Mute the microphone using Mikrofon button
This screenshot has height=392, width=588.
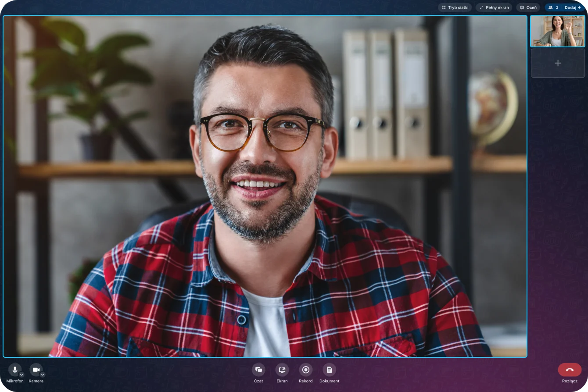tap(14, 370)
